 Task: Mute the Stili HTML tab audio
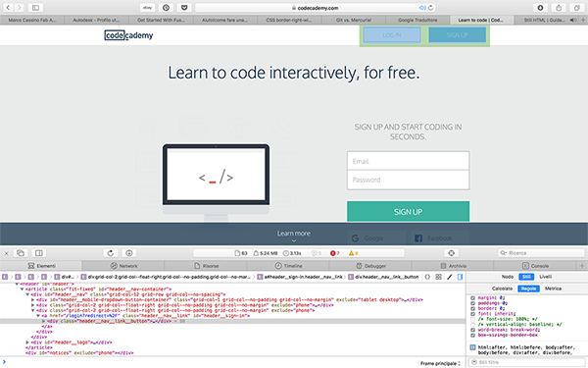[573, 20]
